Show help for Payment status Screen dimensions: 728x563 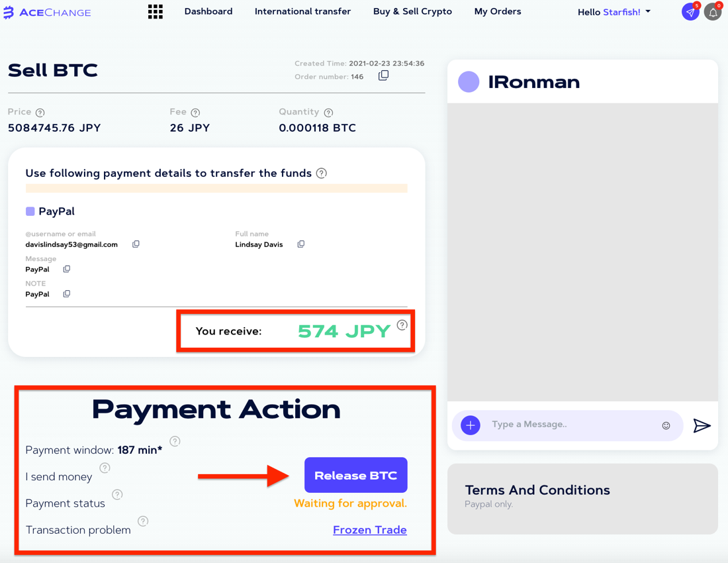[x=117, y=494]
